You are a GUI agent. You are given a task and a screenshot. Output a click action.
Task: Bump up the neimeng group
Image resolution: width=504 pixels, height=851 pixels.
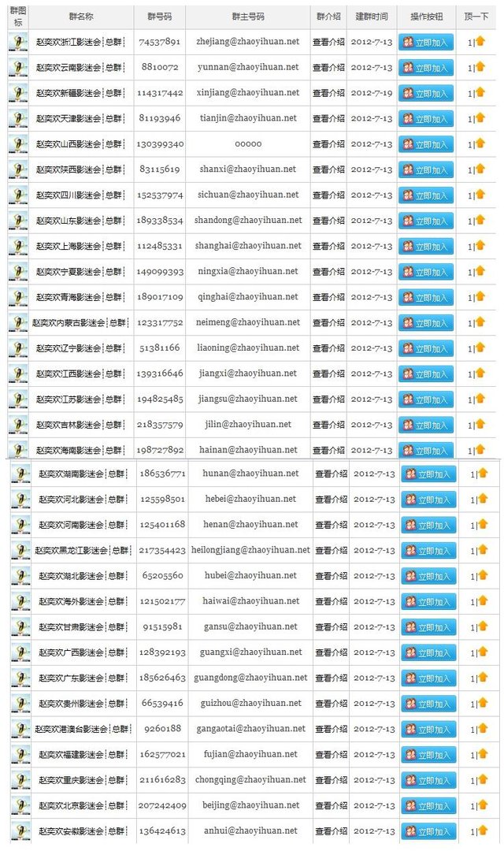tap(480, 321)
